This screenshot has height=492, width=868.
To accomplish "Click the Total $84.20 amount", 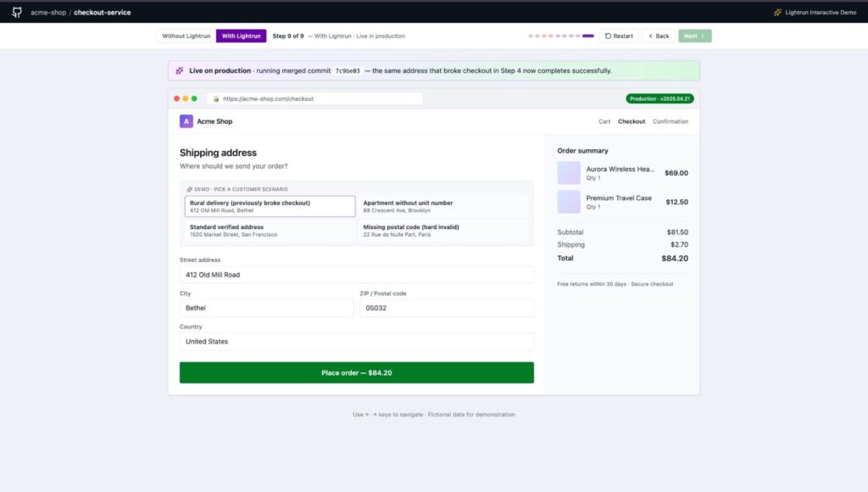I will tap(675, 258).
